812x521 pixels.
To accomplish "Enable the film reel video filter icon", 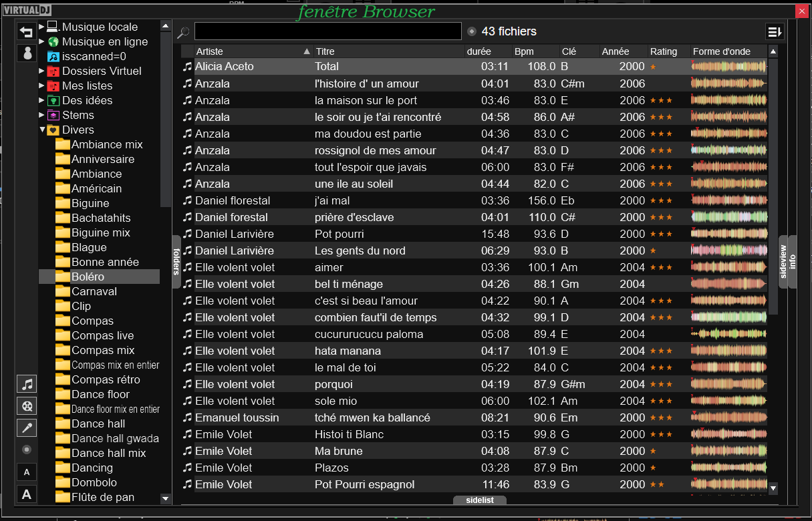I will [x=27, y=406].
